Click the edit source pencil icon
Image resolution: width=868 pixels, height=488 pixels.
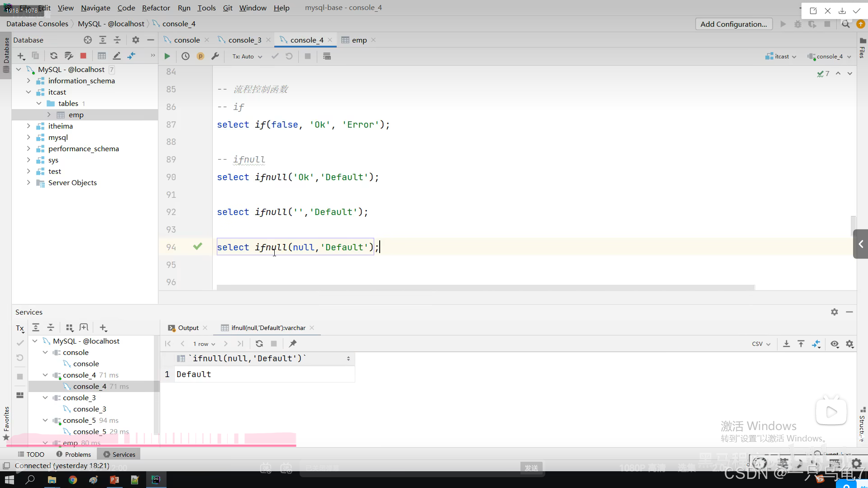(117, 56)
